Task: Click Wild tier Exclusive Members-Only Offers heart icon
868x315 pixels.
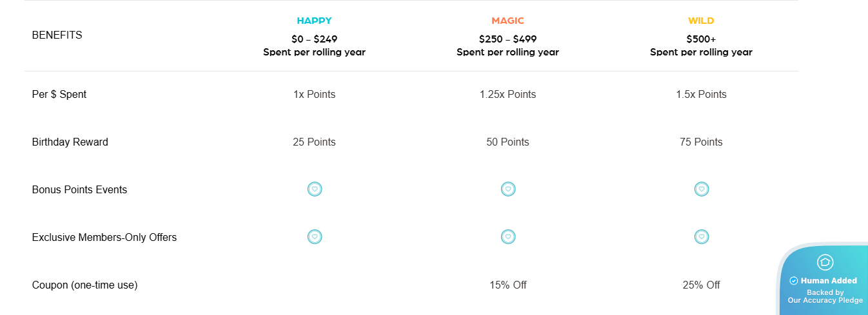Action: click(702, 237)
